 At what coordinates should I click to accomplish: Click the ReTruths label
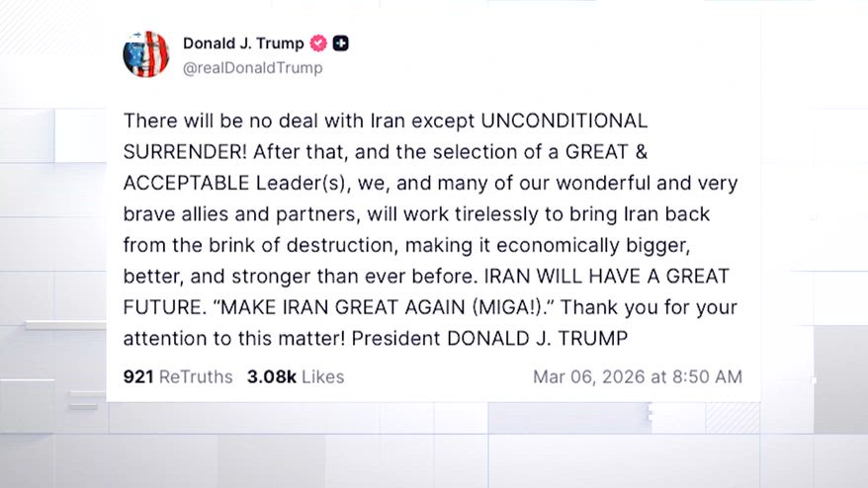(196, 376)
